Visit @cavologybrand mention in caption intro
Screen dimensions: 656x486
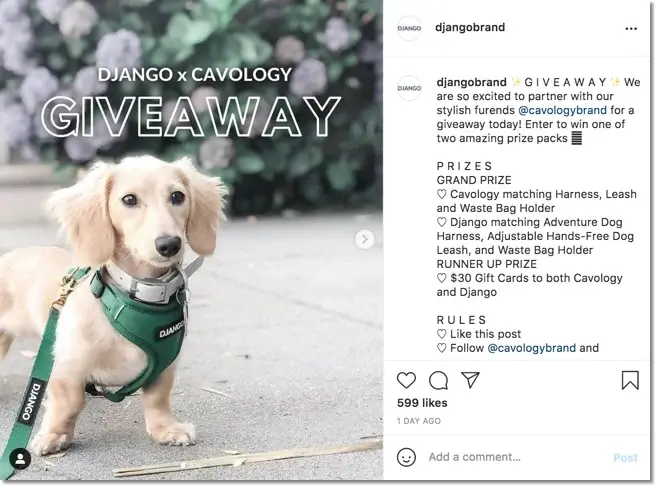coord(562,110)
